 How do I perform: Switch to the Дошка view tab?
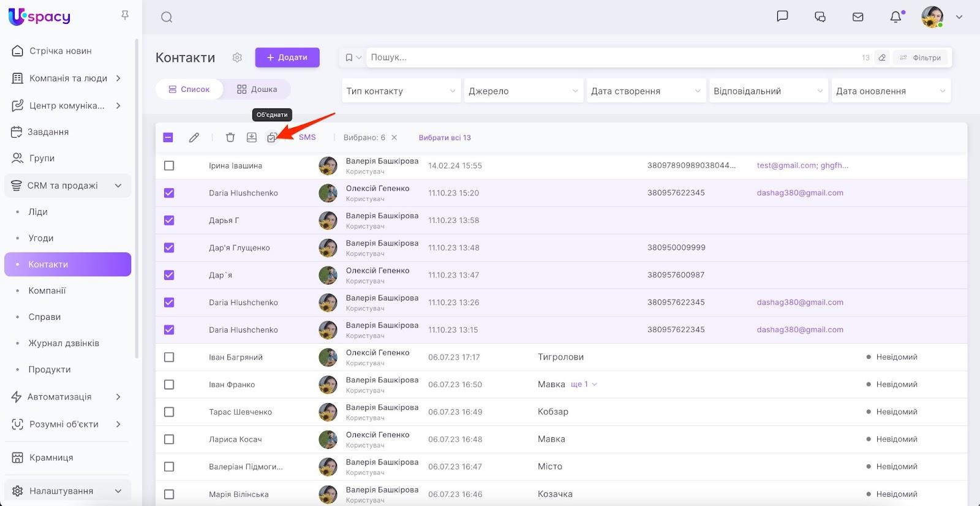257,89
